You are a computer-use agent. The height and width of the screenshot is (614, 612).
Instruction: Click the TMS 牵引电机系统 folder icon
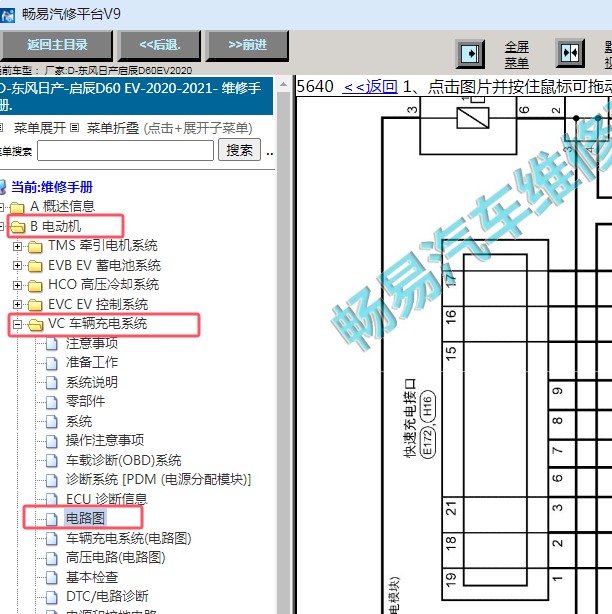coord(35,247)
